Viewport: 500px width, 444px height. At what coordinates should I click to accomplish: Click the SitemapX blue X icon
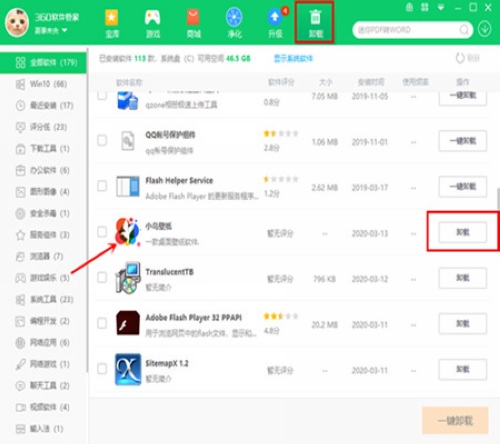[128, 369]
